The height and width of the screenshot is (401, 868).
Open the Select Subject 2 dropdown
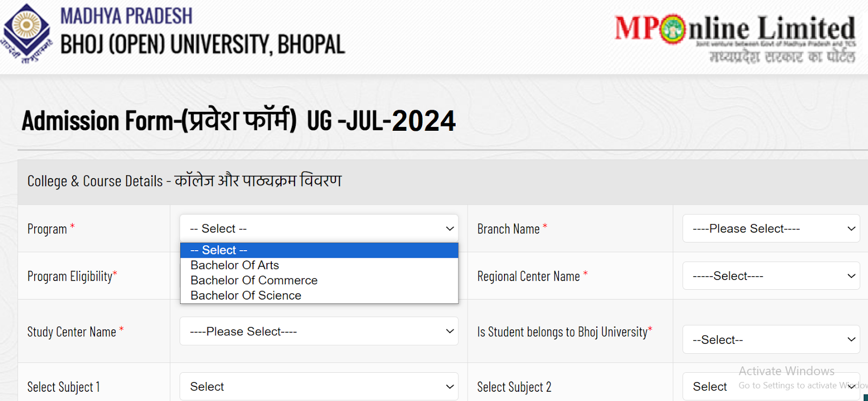[771, 386]
